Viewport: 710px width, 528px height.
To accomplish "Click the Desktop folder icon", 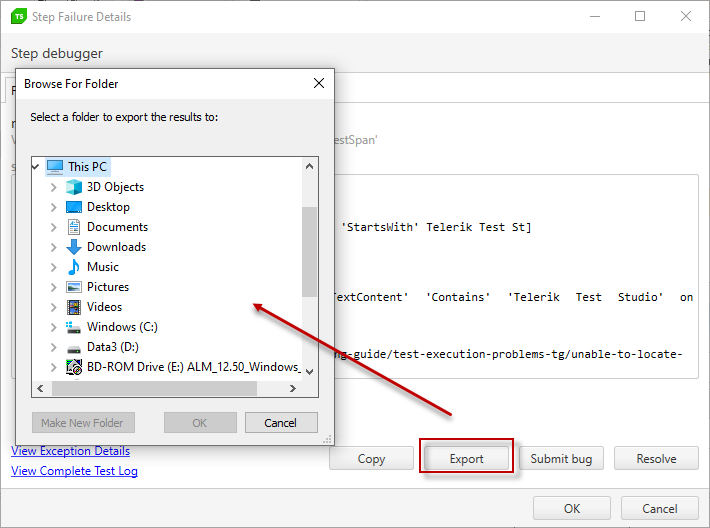I will point(74,207).
